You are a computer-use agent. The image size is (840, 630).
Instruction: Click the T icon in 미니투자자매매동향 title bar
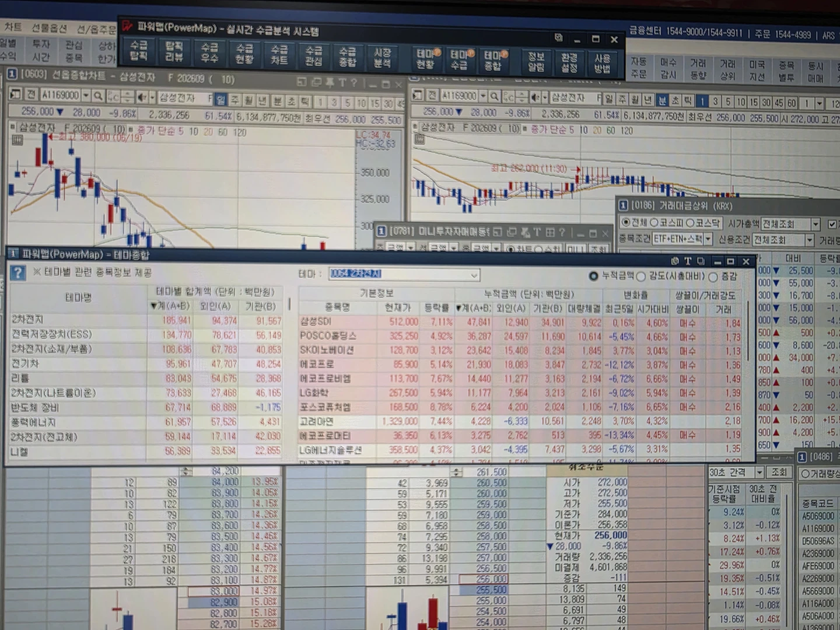[537, 232]
